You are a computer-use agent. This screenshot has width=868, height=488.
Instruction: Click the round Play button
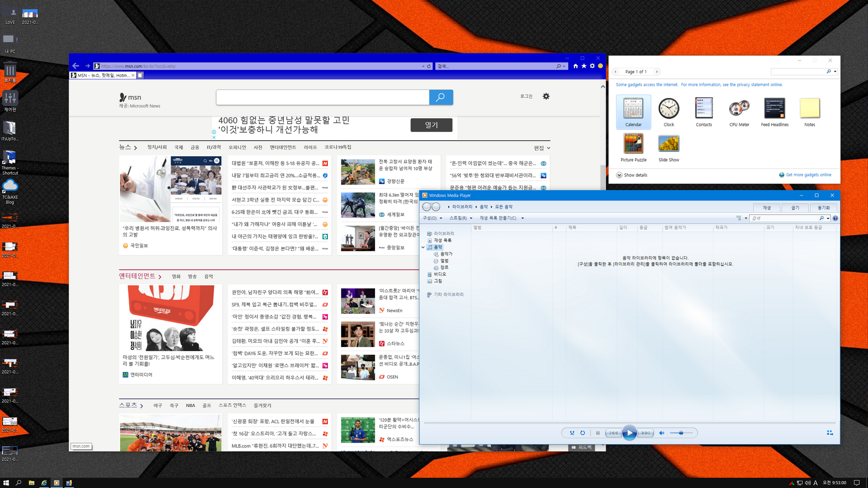(629, 433)
